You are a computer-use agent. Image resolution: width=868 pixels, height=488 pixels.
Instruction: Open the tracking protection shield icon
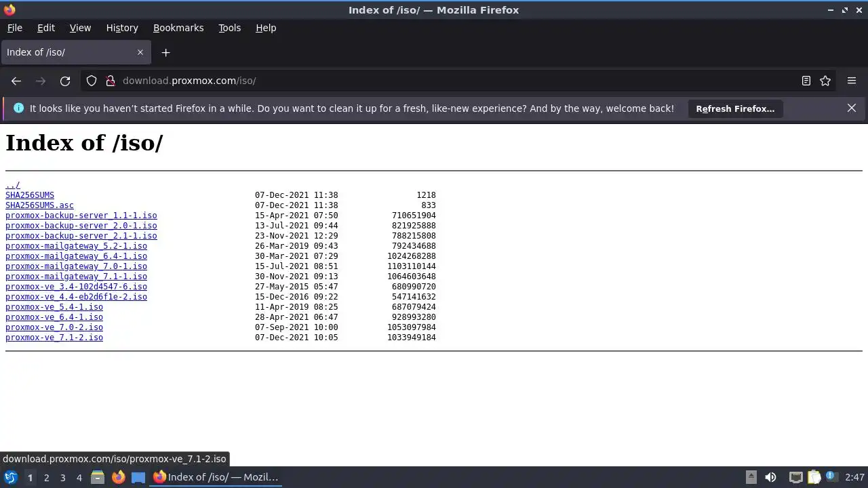[x=92, y=81]
